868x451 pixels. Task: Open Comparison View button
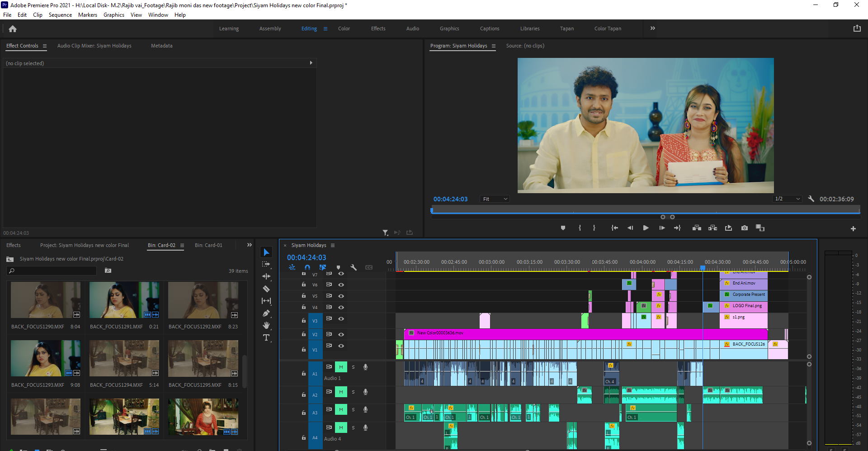point(760,228)
